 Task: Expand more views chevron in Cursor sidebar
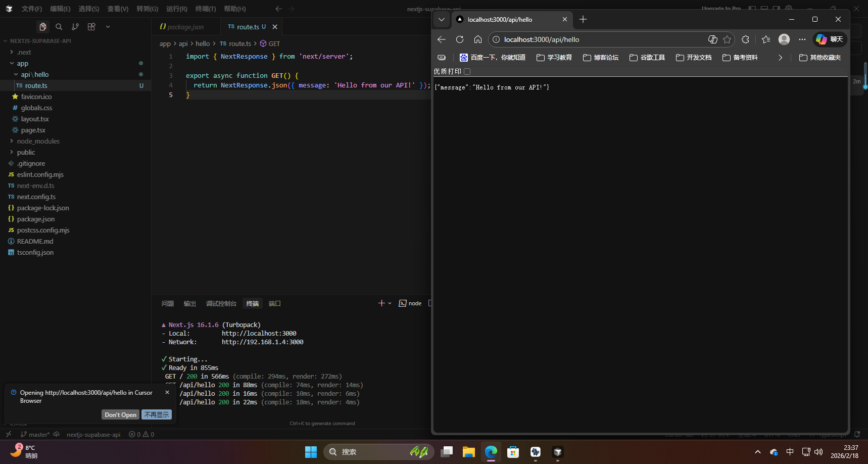[x=108, y=27]
